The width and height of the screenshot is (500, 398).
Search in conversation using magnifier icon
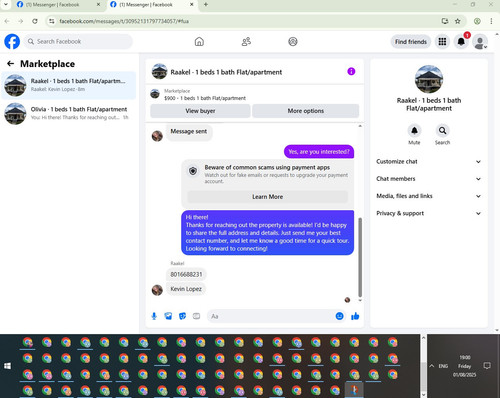pyautogui.click(x=442, y=130)
